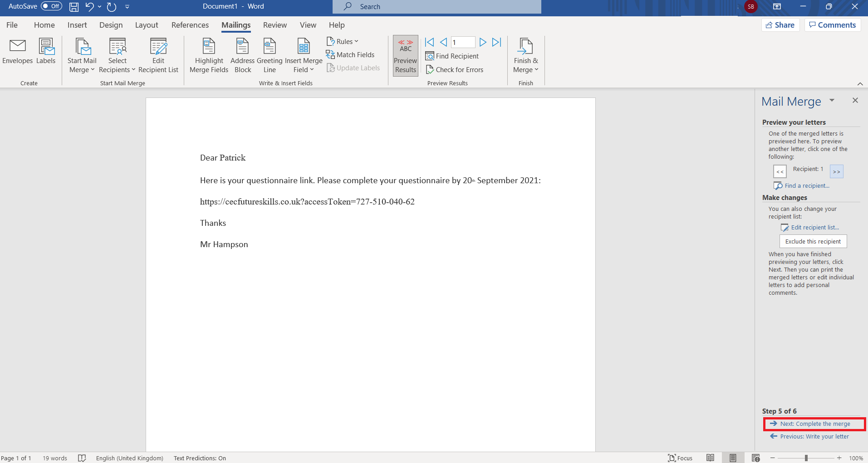Open the File tab
Screen dimensions: 868x463
point(12,25)
